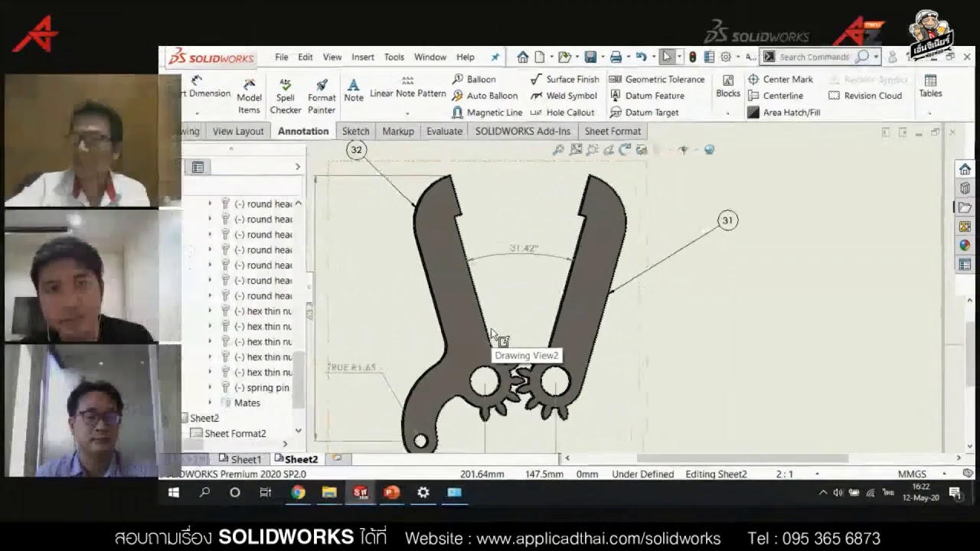Viewport: 980px width, 551px height.
Task: Open the Blocks tool
Action: [728, 86]
